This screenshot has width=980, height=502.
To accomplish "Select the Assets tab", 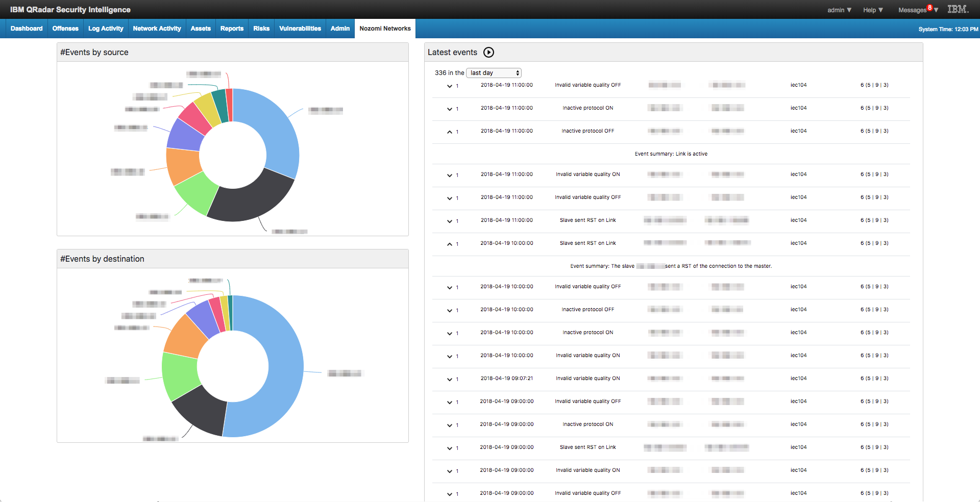I will point(200,29).
